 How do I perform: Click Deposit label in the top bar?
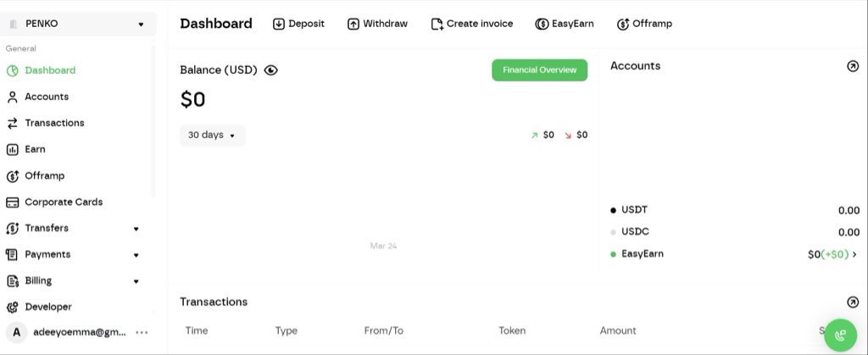coord(307,24)
